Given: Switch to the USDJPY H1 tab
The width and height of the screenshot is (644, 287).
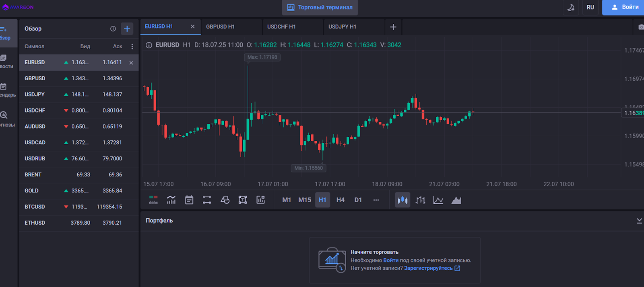Looking at the screenshot, I should point(354,27).
